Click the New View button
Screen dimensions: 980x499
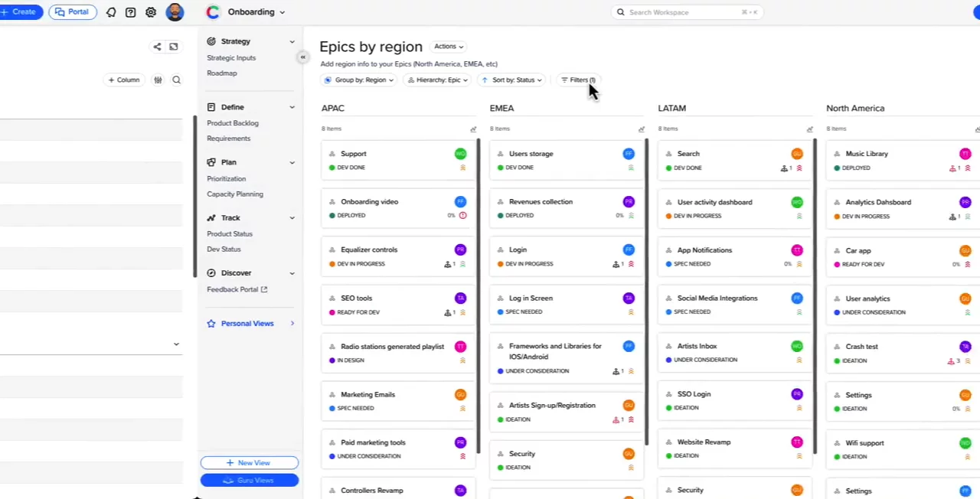(x=249, y=463)
